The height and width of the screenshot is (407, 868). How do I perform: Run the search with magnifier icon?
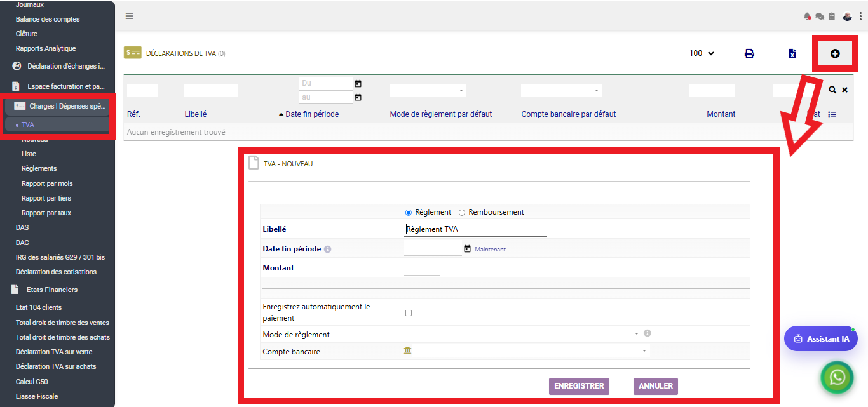[x=832, y=90]
